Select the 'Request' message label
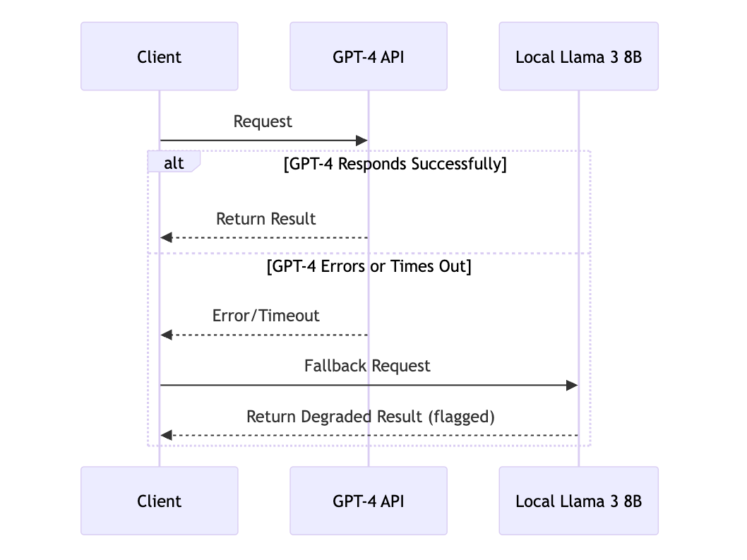The height and width of the screenshot is (560, 747). tap(263, 121)
